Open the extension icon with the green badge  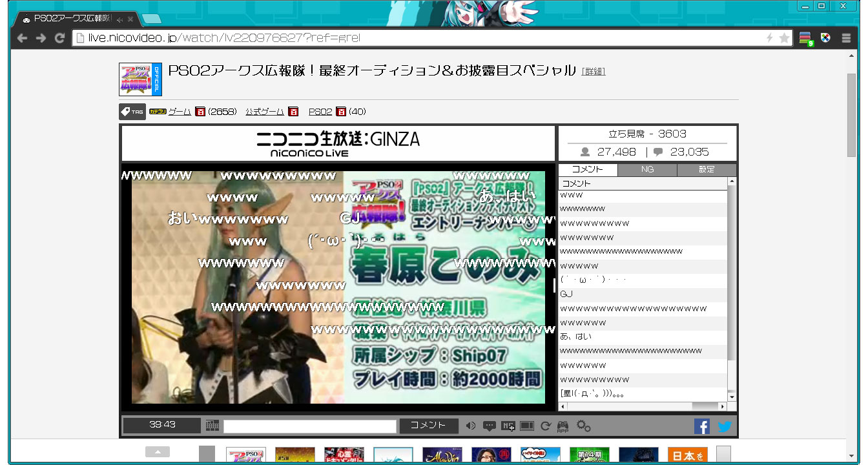[806, 38]
